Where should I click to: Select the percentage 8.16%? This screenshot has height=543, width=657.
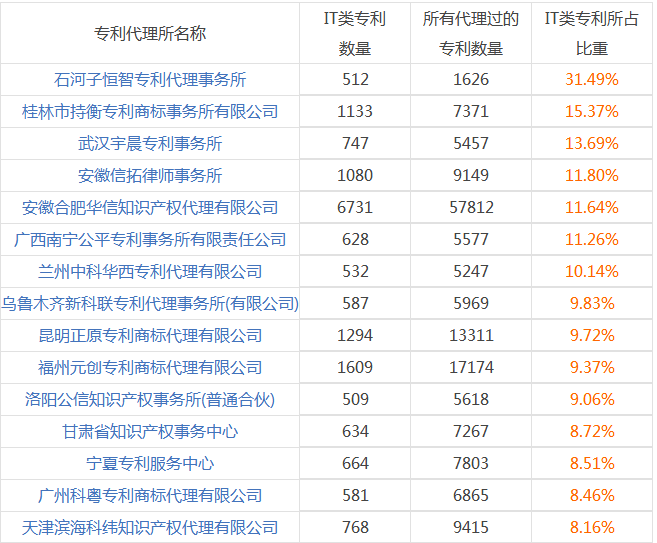(592, 527)
